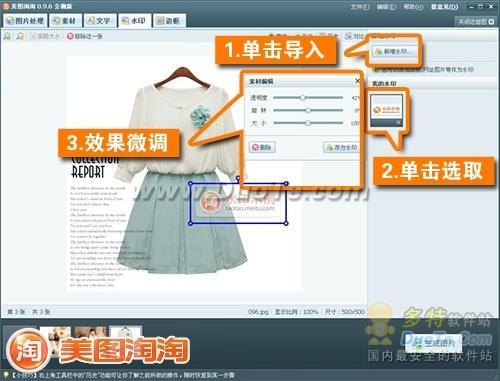The width and height of the screenshot is (500, 381).
Task: Switch to the 素材 tab
Action: click(65, 21)
